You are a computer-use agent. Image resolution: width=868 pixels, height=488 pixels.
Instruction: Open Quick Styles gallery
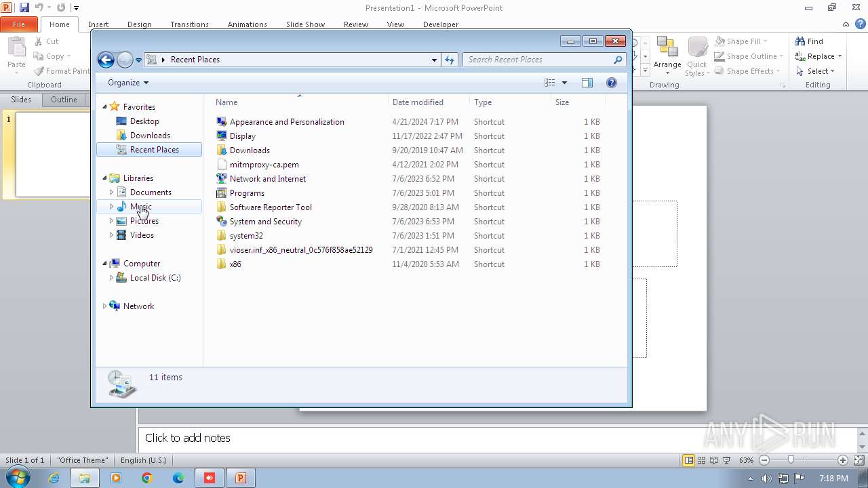(x=697, y=57)
